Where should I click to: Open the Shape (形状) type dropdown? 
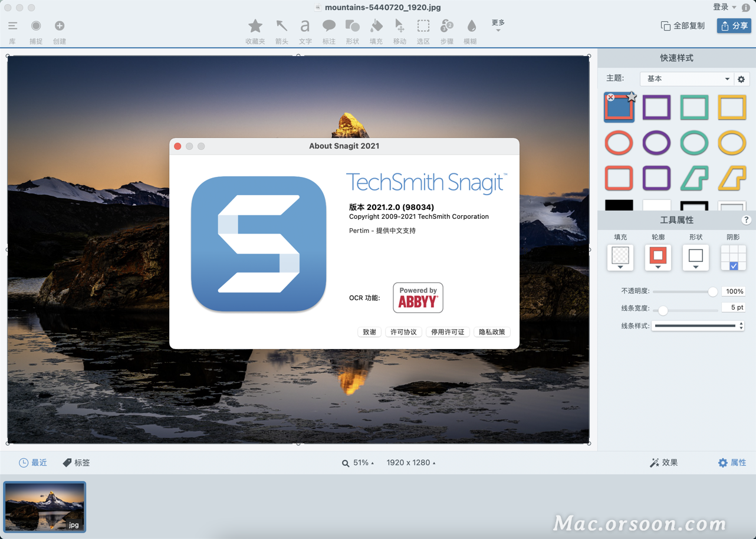(696, 258)
